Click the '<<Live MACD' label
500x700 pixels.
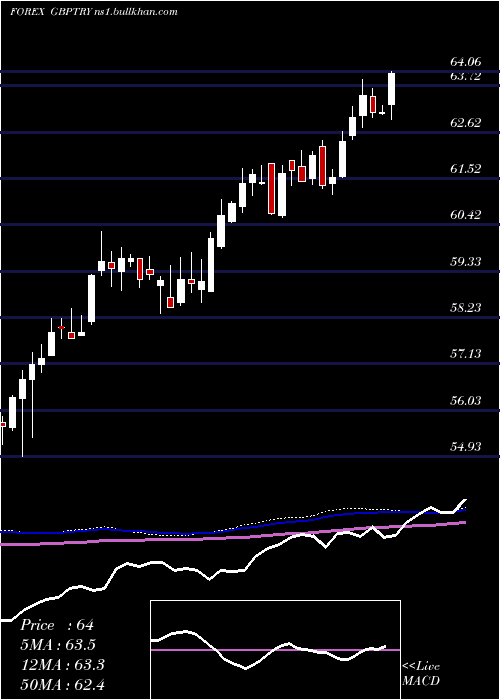tap(421, 673)
